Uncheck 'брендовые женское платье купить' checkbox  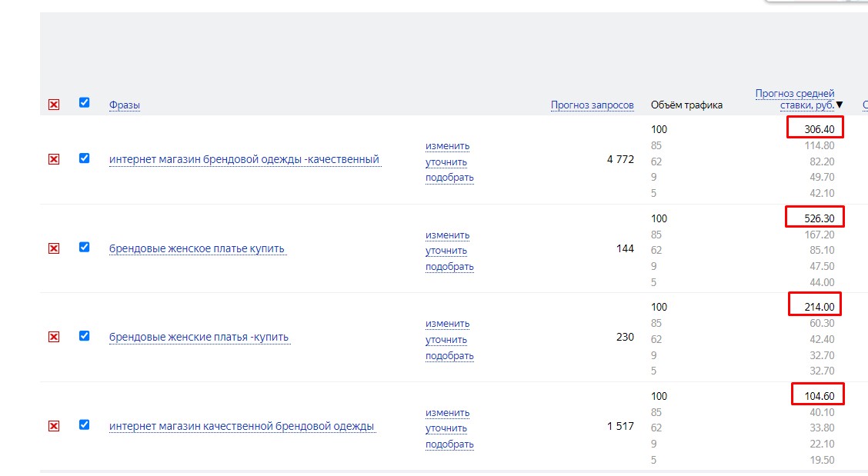(85, 247)
